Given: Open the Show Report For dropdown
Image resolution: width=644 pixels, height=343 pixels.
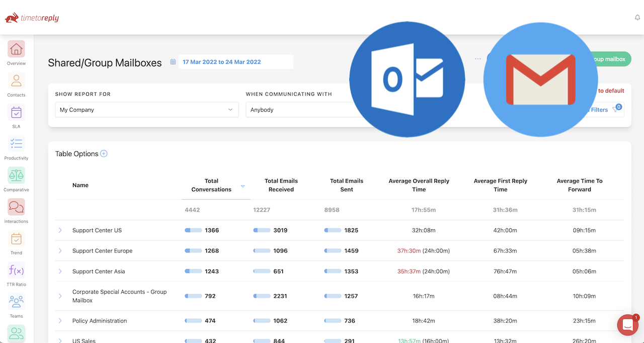Looking at the screenshot, I should pyautogui.click(x=147, y=110).
